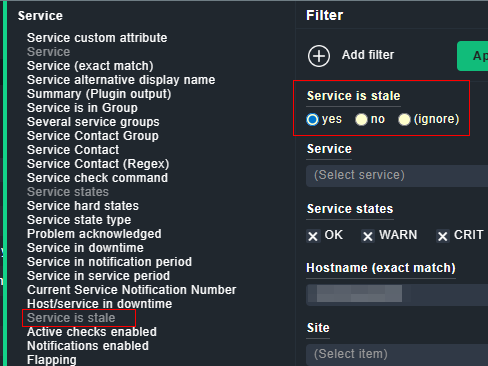The height and width of the screenshot is (366, 488).
Task: Add 'Flapping' filter from list
Action: pyautogui.click(x=52, y=360)
